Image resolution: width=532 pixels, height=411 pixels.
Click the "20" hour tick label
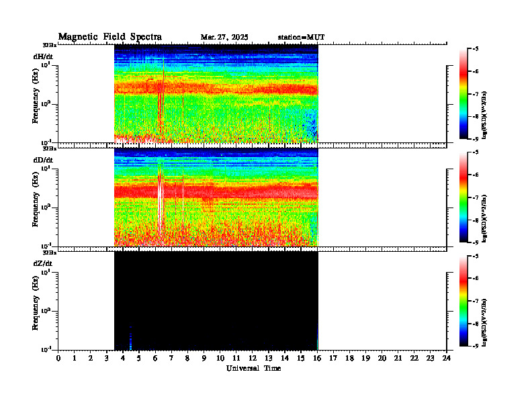pos(382,359)
